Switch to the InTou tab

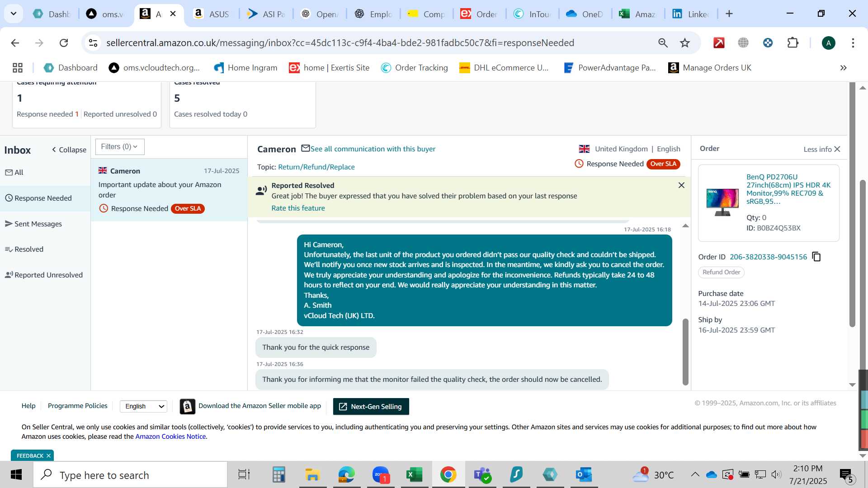pos(532,14)
